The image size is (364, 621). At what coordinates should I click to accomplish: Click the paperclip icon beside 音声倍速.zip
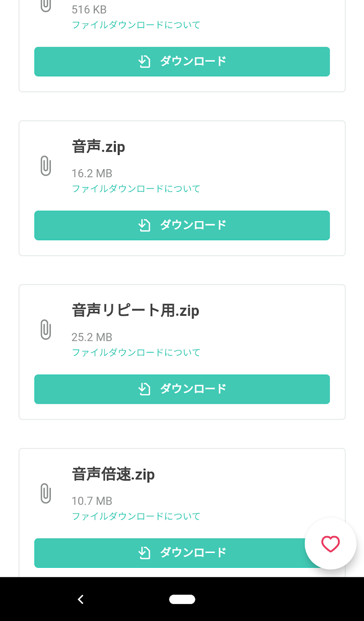45,493
